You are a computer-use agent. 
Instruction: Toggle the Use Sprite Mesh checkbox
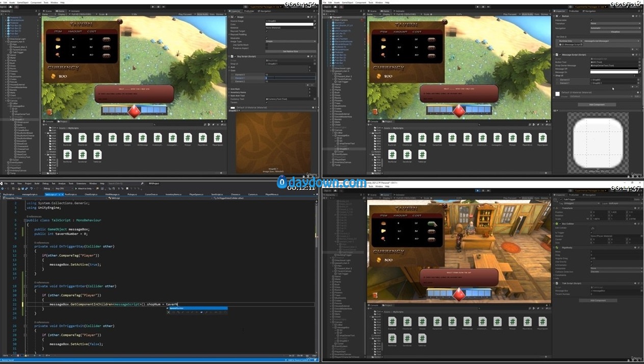267,45
